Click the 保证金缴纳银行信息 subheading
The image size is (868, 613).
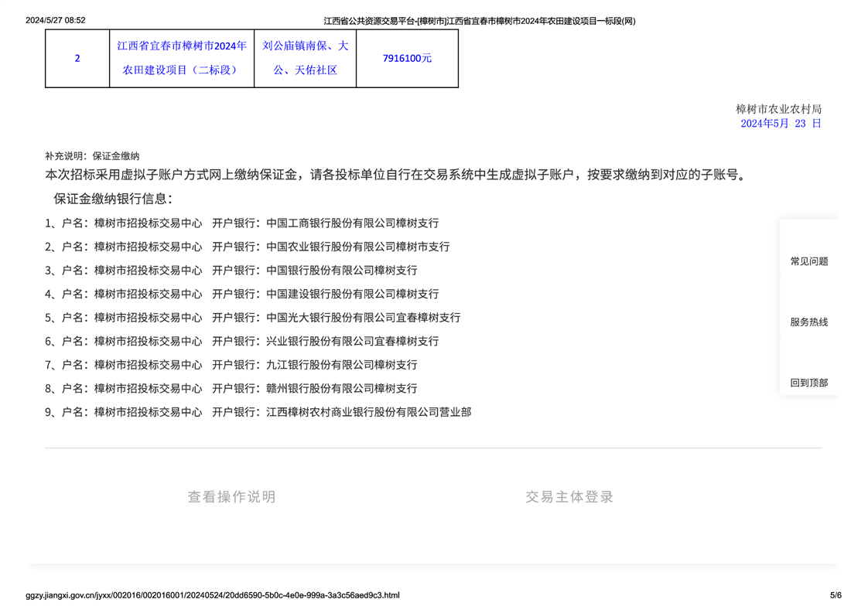(x=113, y=199)
